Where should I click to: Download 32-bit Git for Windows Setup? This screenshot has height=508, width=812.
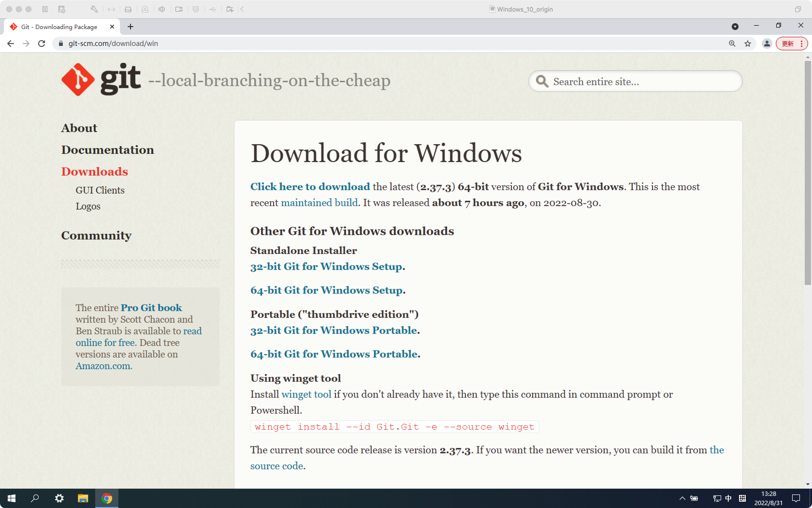[x=326, y=266]
